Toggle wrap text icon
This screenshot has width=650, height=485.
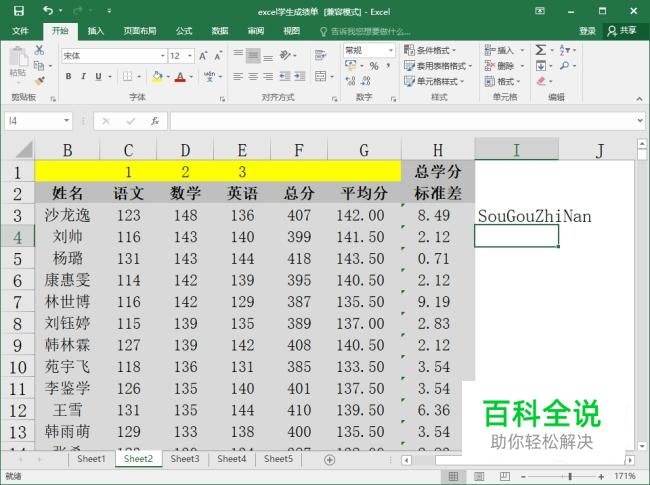point(320,55)
